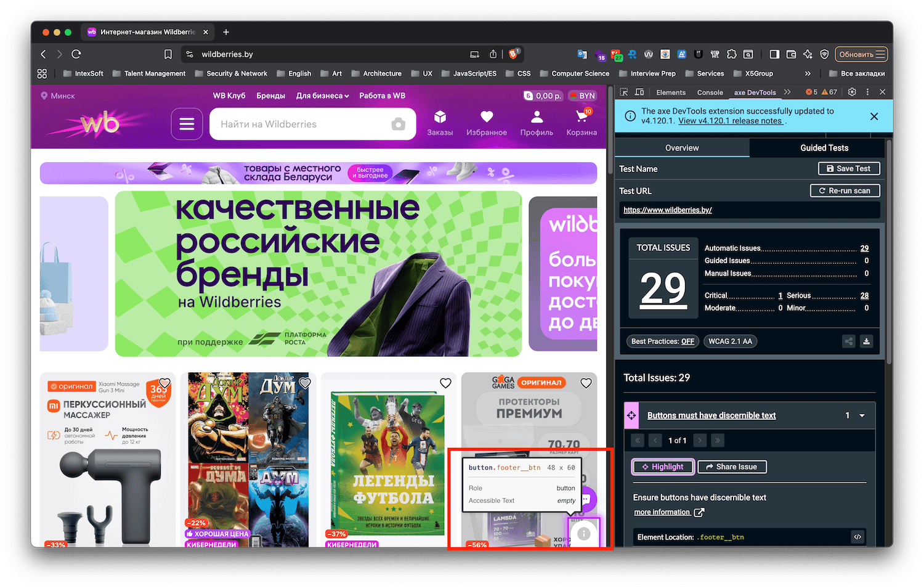The height and width of the screenshot is (588, 924).
Task: Click the camera photo-search icon in search bar
Action: [x=399, y=124]
